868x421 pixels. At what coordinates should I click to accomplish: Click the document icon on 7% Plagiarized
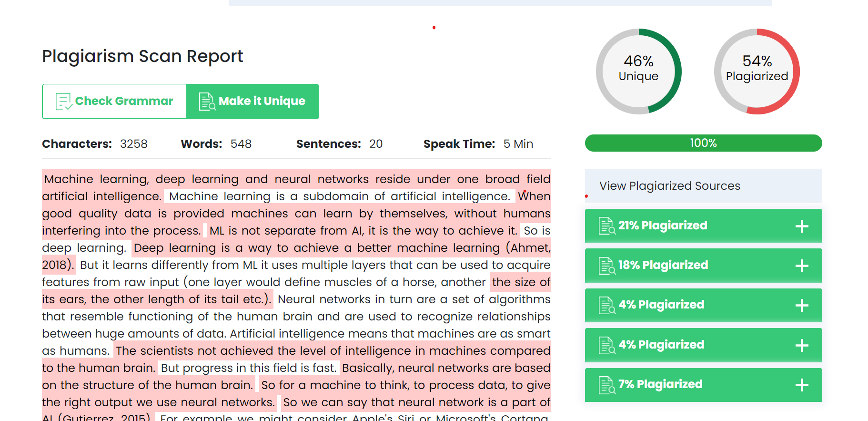[x=607, y=385]
